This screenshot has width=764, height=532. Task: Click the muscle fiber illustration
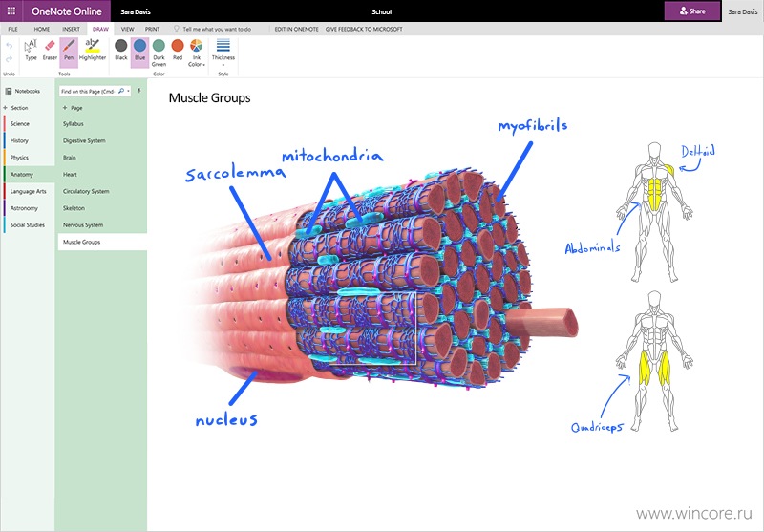pyautogui.click(x=383, y=280)
